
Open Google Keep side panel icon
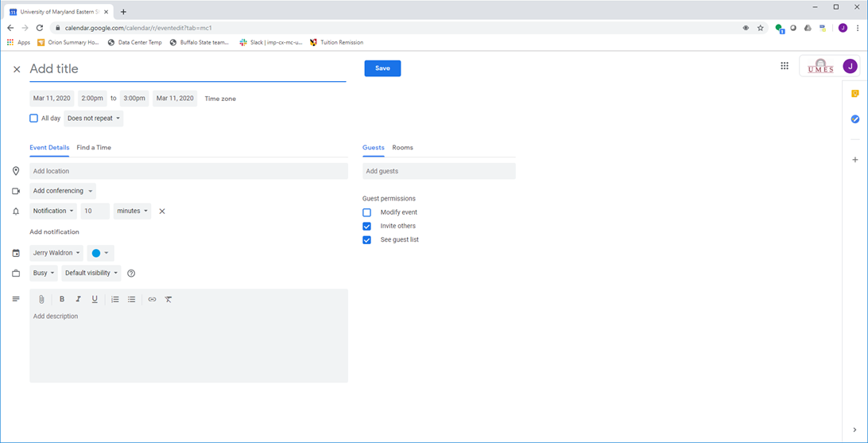tap(854, 94)
